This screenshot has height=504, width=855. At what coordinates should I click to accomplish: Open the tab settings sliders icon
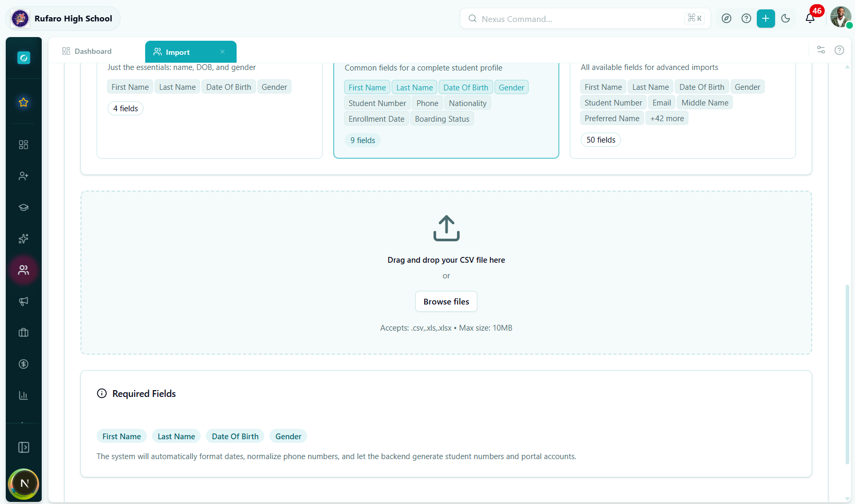coord(821,50)
